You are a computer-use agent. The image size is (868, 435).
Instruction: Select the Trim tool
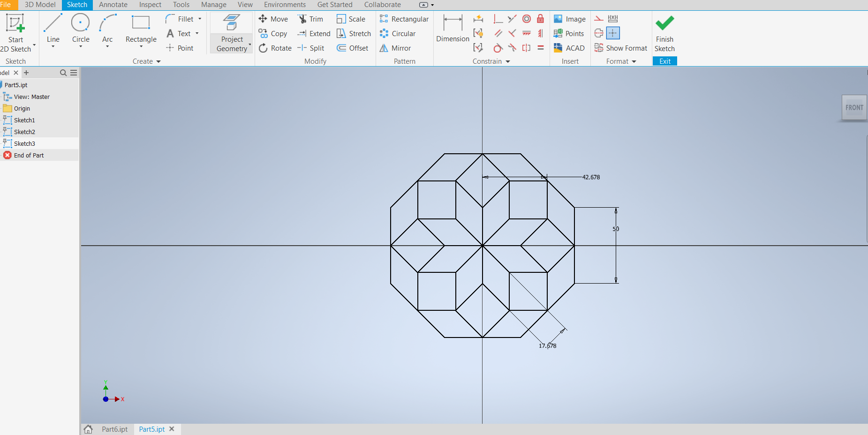[x=310, y=19]
